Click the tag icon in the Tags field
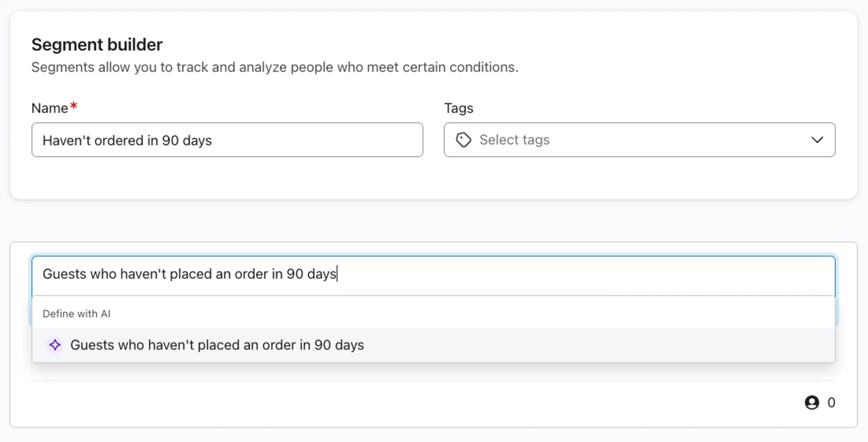 [463, 140]
